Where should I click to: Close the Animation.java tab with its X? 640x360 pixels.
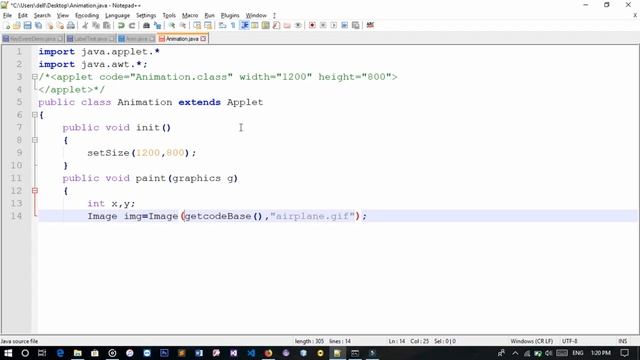coord(203,39)
